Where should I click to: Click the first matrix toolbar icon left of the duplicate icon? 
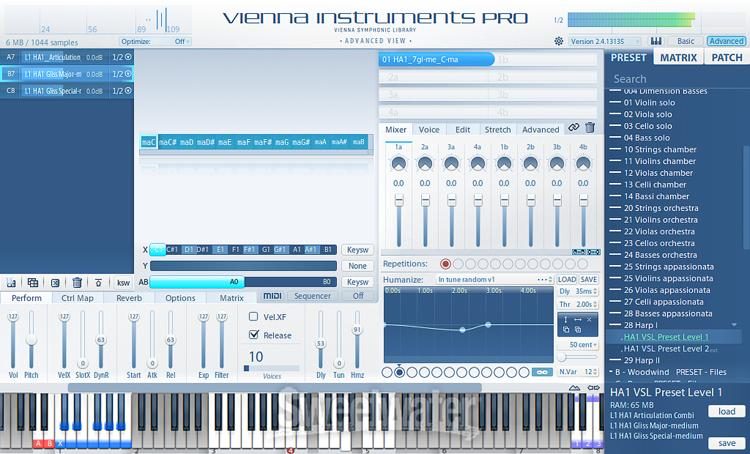tap(11, 283)
